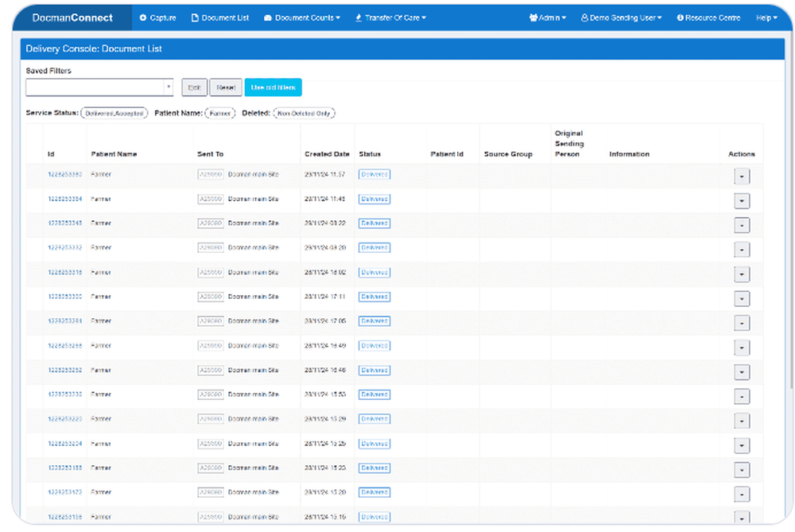
Task: Open the Admin navigation menu
Action: point(547,17)
